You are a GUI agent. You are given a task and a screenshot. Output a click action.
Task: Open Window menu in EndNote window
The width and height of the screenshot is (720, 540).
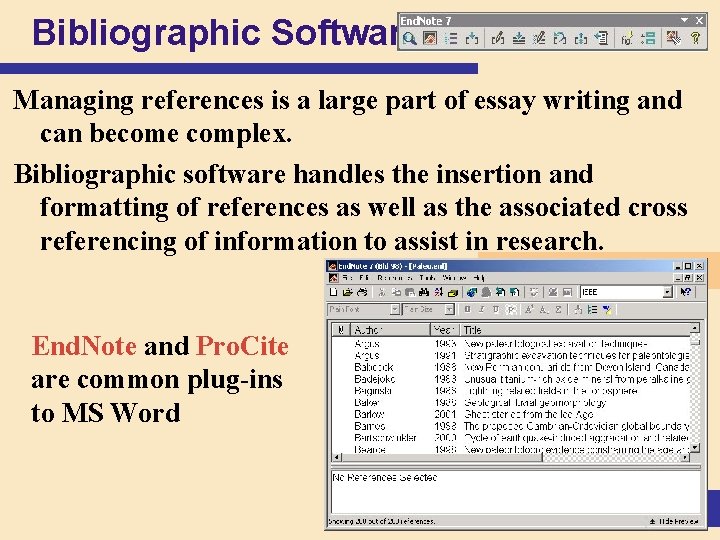(454, 278)
